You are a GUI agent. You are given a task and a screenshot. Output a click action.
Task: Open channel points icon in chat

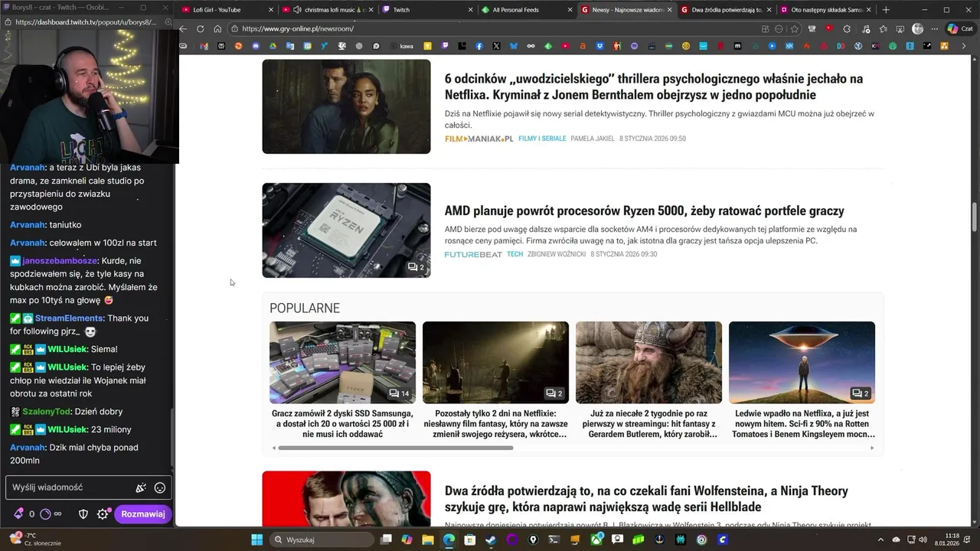tap(45, 514)
